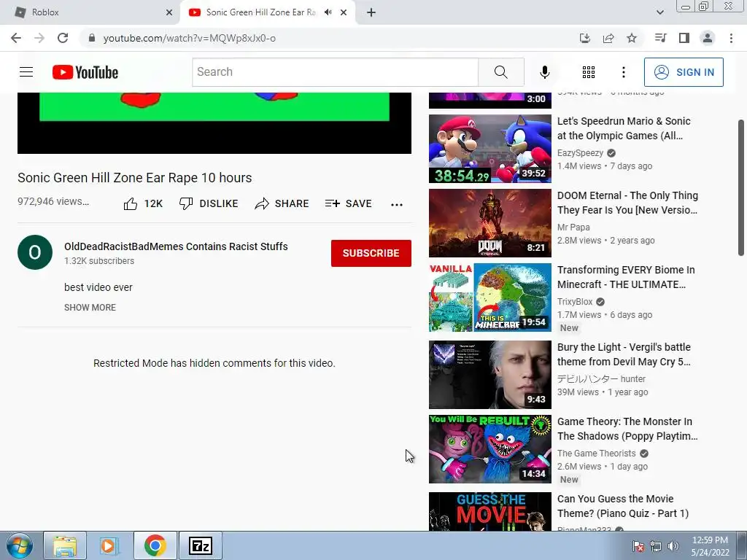The width and height of the screenshot is (747, 560).
Task: Click the video player area
Action: tap(214, 122)
